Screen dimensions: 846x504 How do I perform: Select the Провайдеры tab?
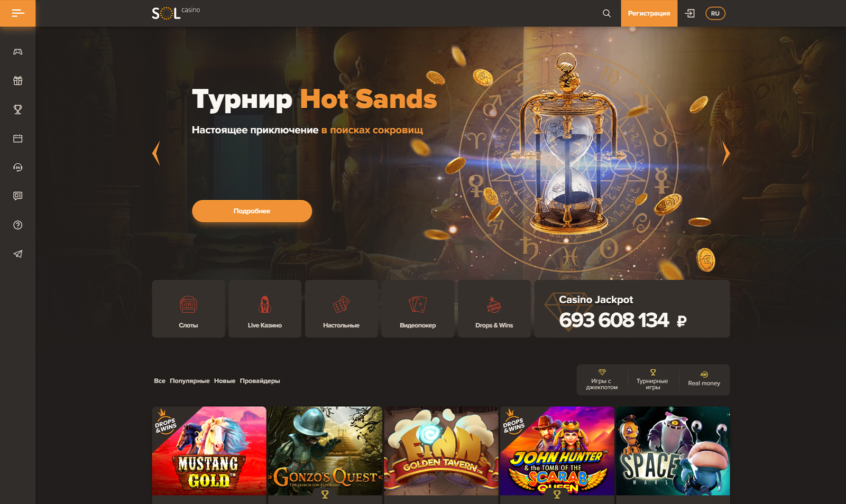pos(260,381)
